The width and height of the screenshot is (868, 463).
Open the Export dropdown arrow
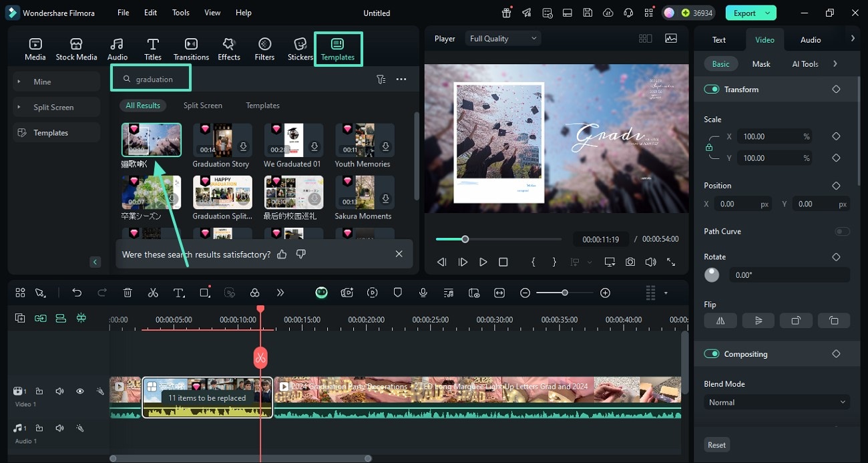click(769, 13)
